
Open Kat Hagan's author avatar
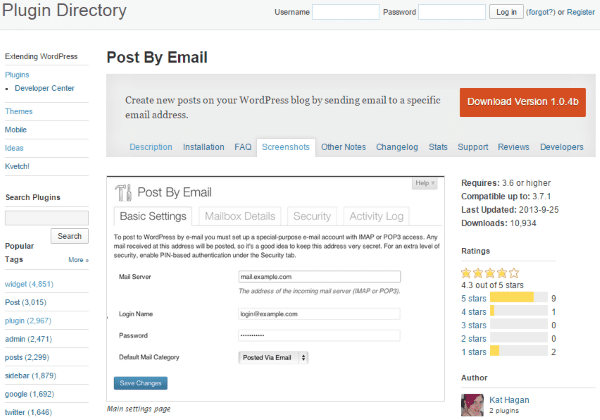(x=472, y=405)
